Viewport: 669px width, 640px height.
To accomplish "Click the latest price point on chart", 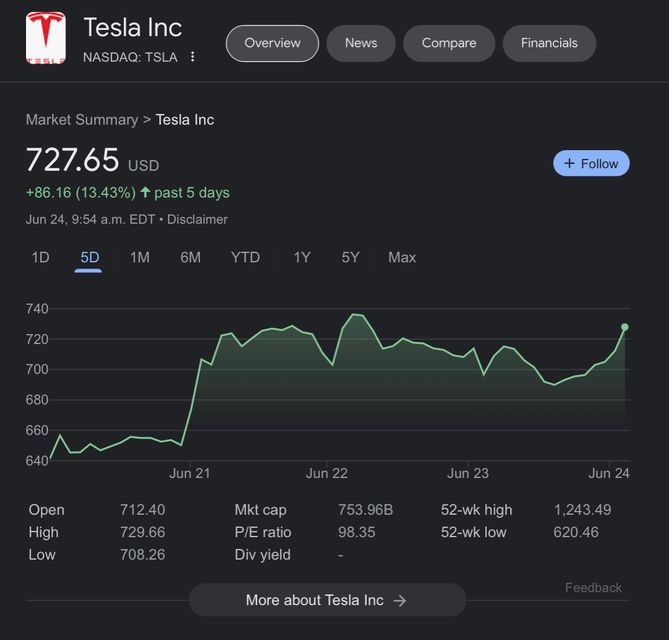I will click(625, 327).
